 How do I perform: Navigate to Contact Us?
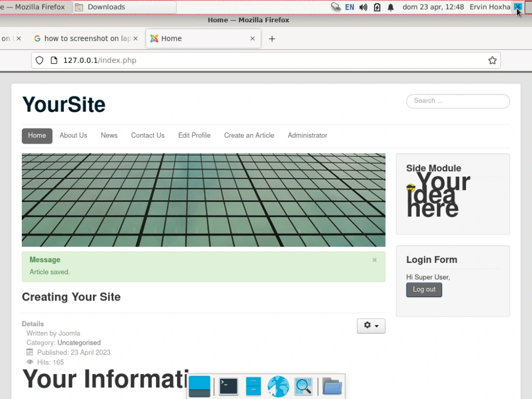point(147,135)
